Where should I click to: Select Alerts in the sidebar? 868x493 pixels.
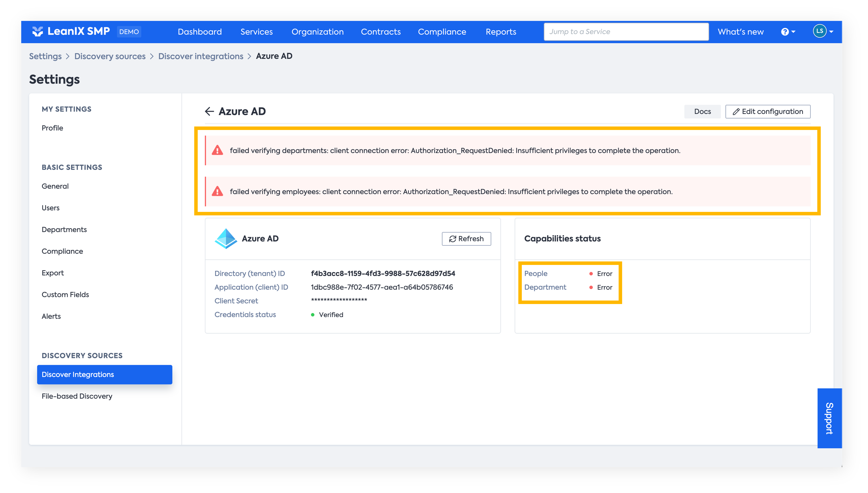[x=52, y=316]
